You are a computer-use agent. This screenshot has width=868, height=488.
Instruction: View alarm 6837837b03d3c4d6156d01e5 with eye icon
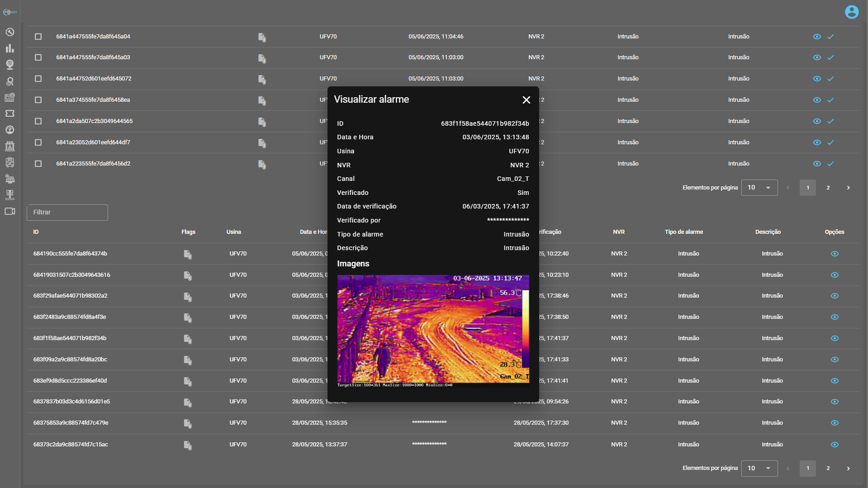point(835,402)
